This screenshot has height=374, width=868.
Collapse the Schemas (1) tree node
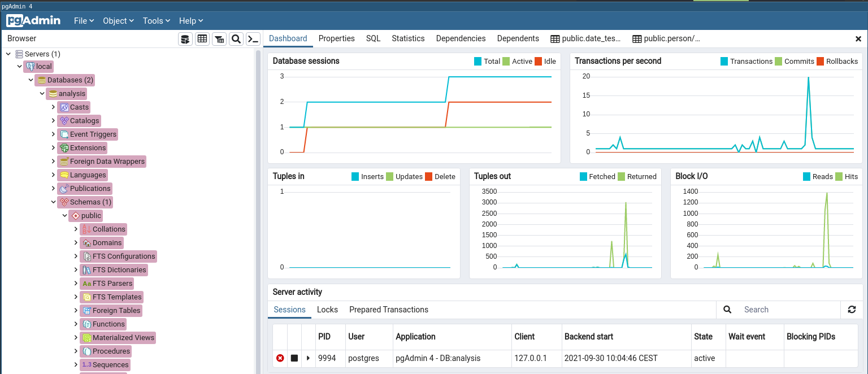point(54,202)
